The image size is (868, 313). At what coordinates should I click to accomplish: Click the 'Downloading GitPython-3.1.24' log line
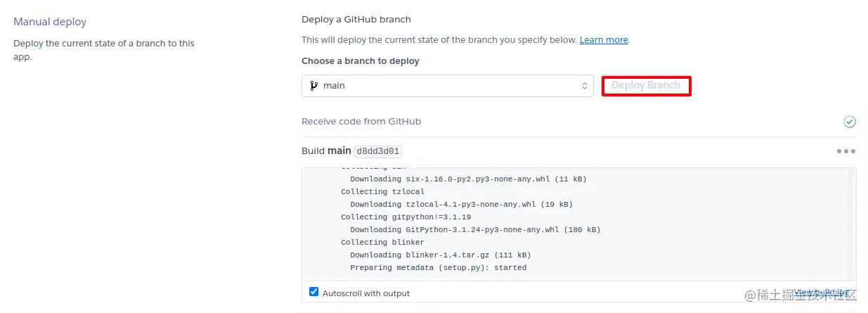[475, 229]
